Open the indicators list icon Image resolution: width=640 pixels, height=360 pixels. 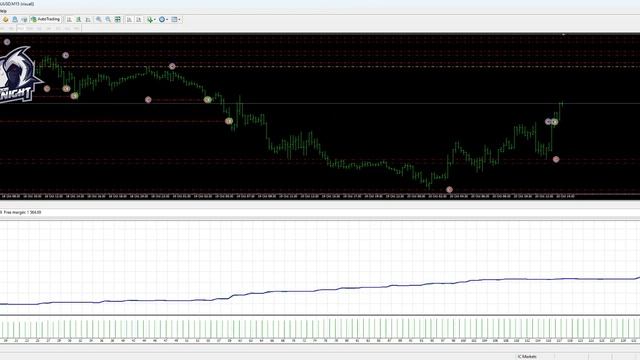(150, 19)
